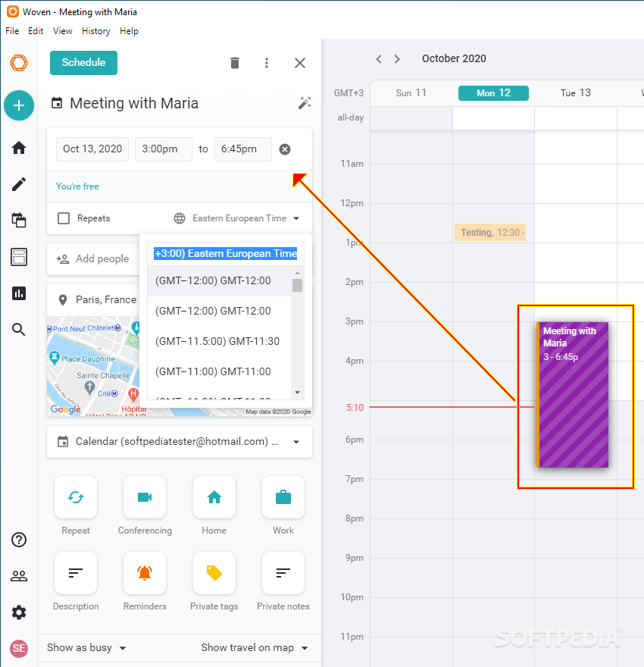Edit the Meeting with Maria title
Viewport: 644px width, 667px height.
click(x=134, y=103)
